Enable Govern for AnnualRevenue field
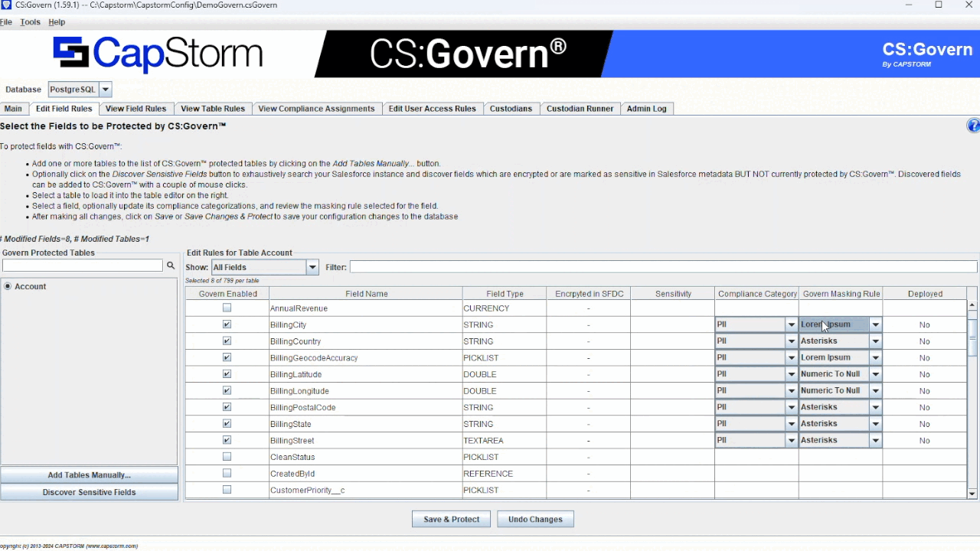This screenshot has width=980, height=551. (x=227, y=308)
